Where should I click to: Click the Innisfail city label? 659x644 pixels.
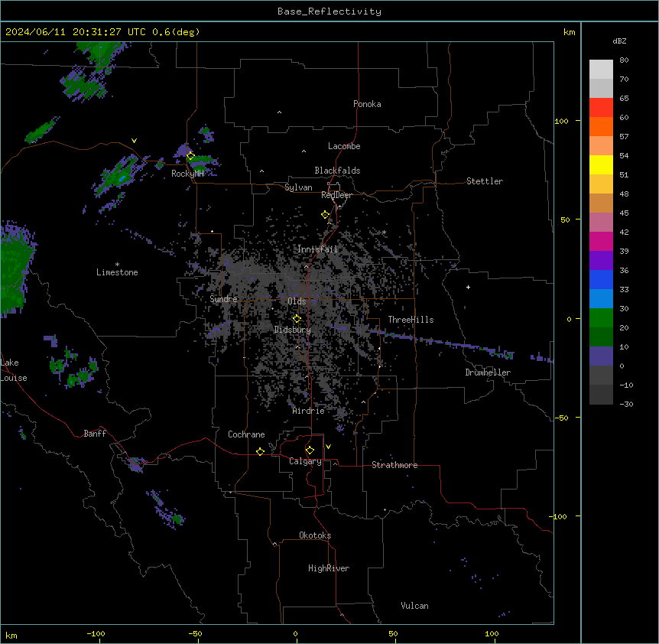(x=317, y=249)
